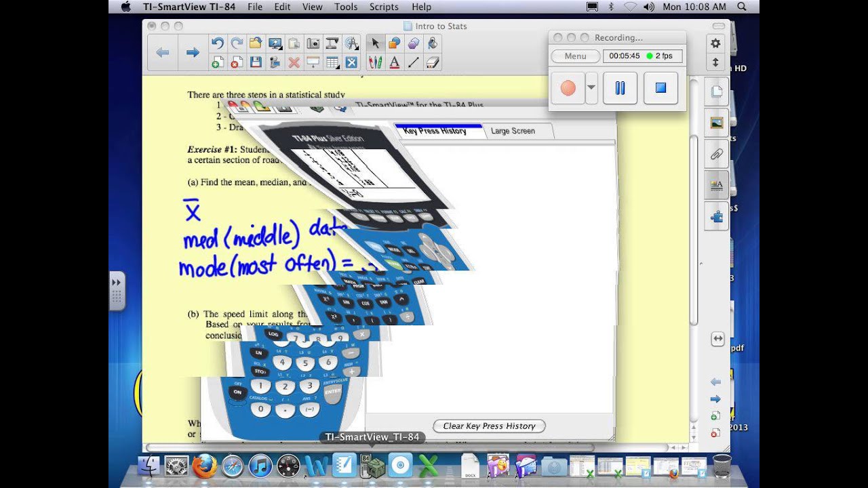This screenshot has width=868, height=488.
Task: Open the Help menu
Action: point(421,7)
